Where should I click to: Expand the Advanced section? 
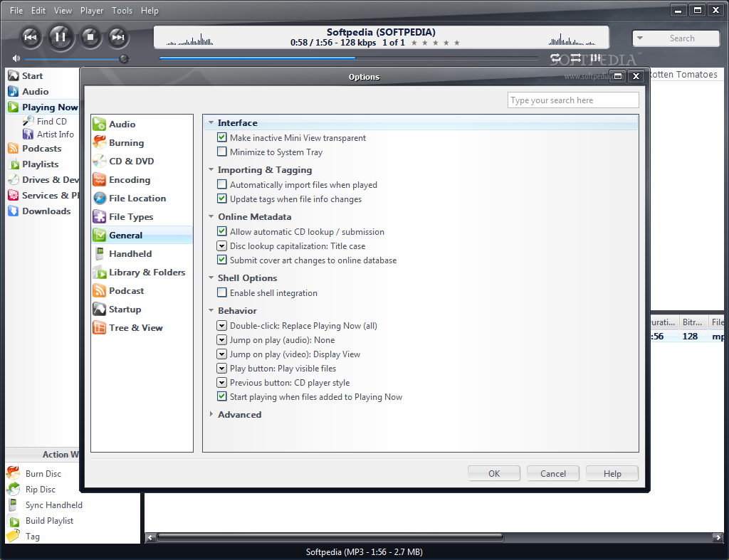[211, 414]
